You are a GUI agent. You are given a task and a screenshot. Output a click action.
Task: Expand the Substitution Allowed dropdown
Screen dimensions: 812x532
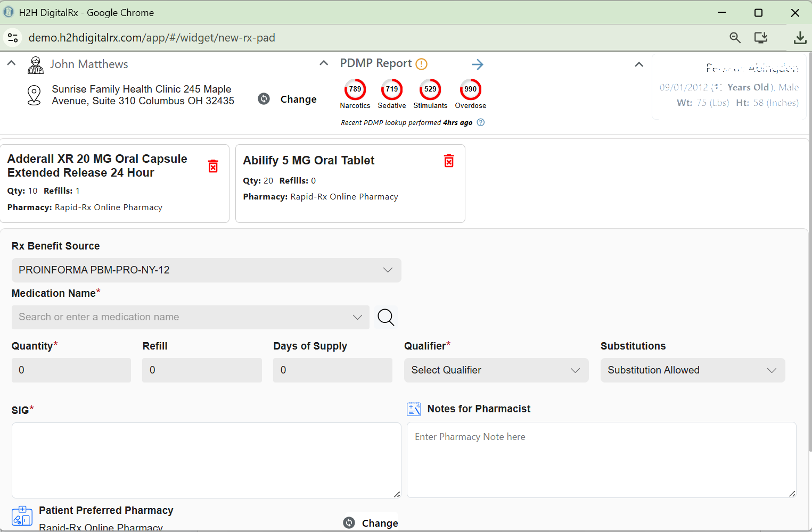click(692, 370)
